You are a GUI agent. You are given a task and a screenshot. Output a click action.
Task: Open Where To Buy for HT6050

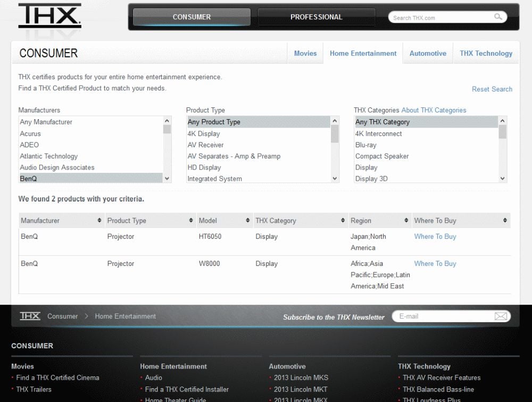coord(435,237)
